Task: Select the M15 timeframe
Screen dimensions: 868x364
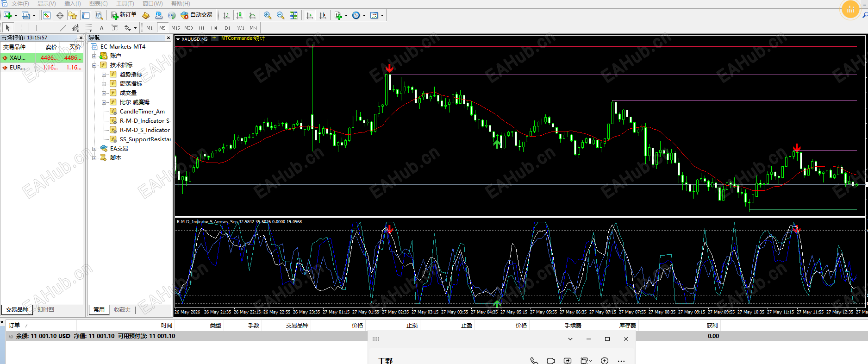Action: pyautogui.click(x=175, y=28)
